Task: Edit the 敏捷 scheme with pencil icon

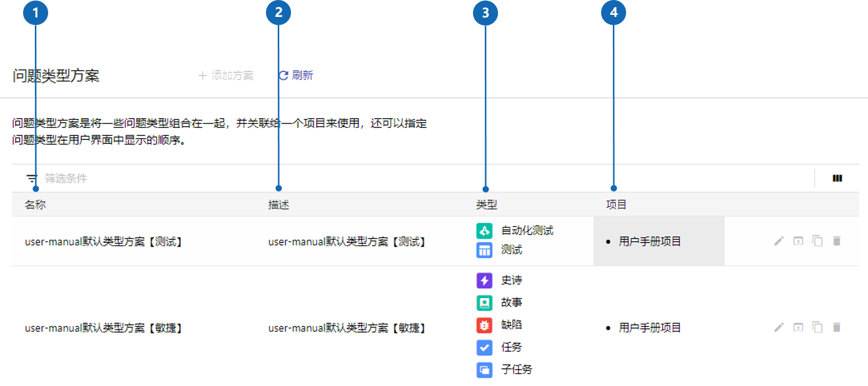Action: 779,327
